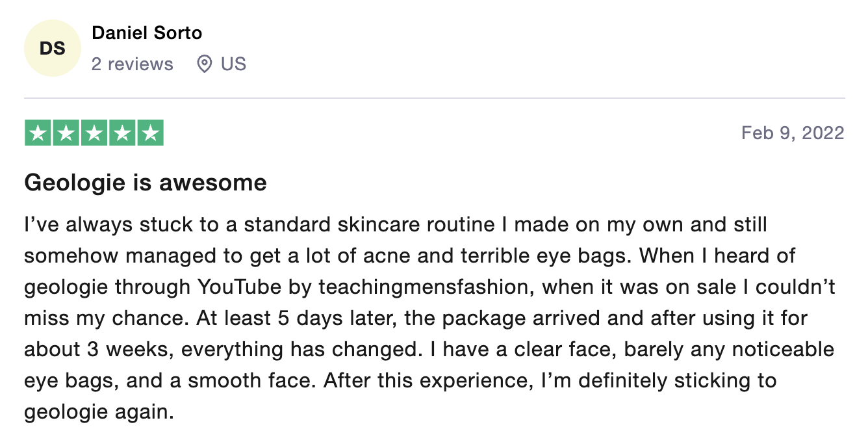The height and width of the screenshot is (442, 868).
Task: Click the DS avatar circle
Action: coord(52,48)
